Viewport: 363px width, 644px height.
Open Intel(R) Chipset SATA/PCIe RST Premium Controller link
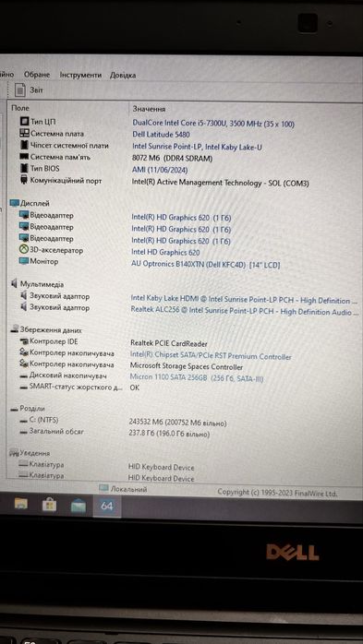click(211, 356)
